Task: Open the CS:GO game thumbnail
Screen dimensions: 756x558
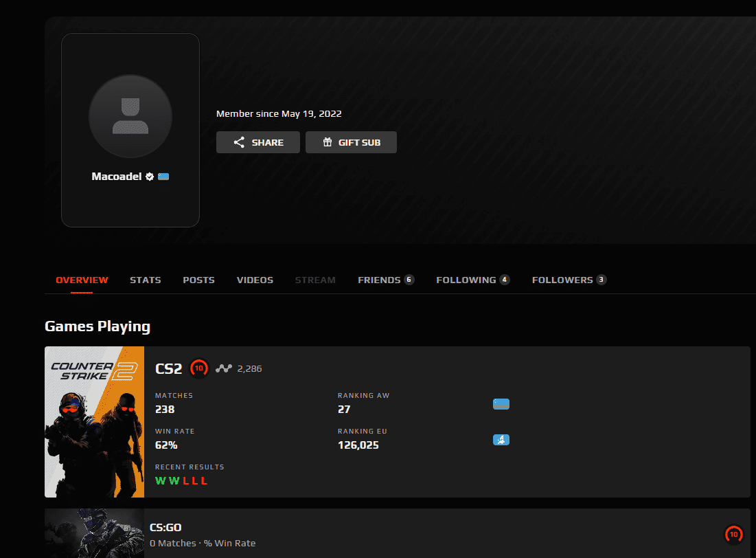Action: point(95,533)
